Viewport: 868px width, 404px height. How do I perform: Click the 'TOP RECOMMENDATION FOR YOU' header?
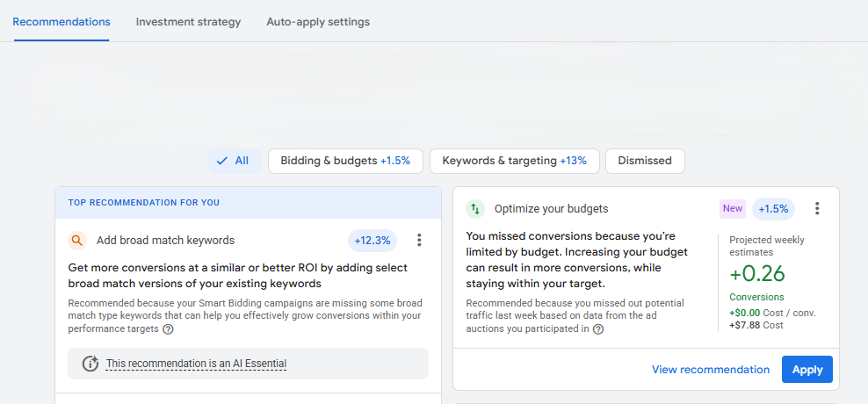[x=144, y=203]
